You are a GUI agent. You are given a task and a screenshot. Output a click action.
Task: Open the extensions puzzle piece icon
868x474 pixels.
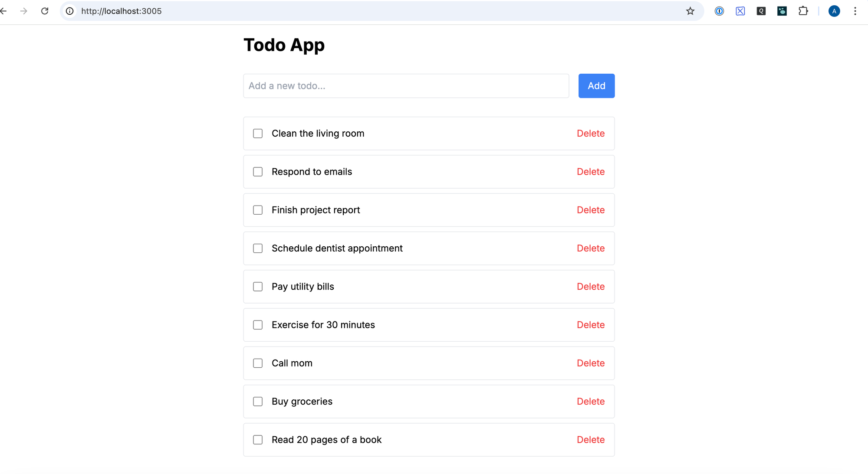point(803,11)
